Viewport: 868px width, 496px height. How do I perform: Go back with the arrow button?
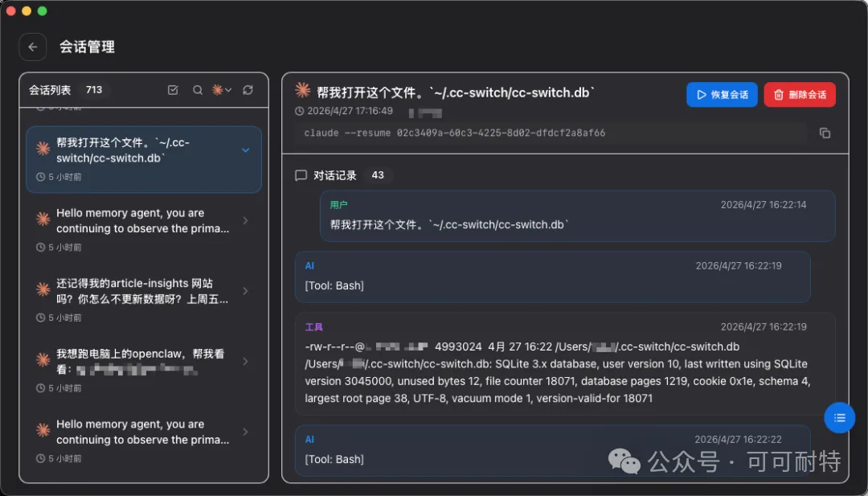(33, 47)
